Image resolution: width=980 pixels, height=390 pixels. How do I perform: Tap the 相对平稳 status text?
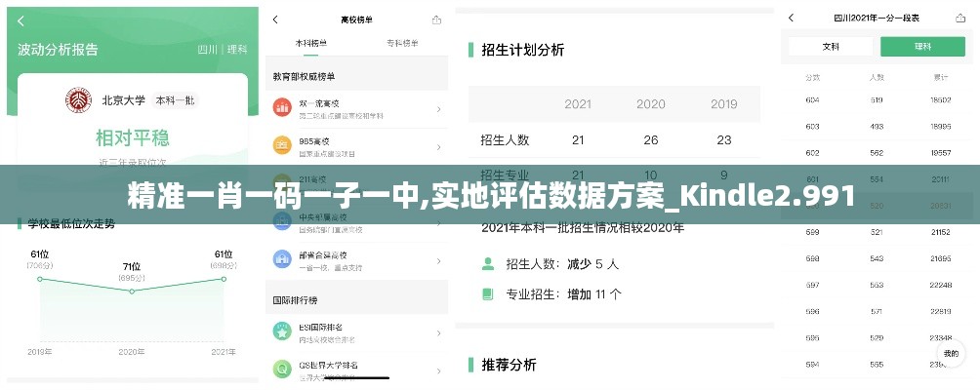[x=133, y=137]
